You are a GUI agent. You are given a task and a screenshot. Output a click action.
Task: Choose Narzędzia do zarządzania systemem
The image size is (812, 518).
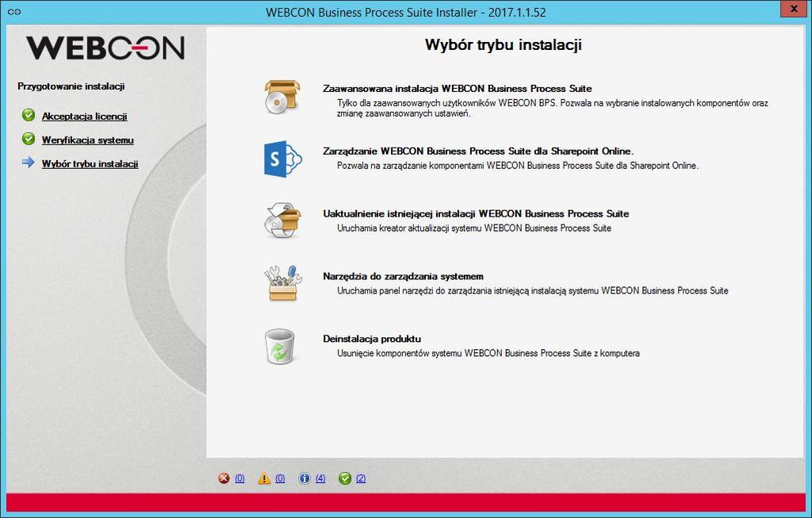coord(403,277)
